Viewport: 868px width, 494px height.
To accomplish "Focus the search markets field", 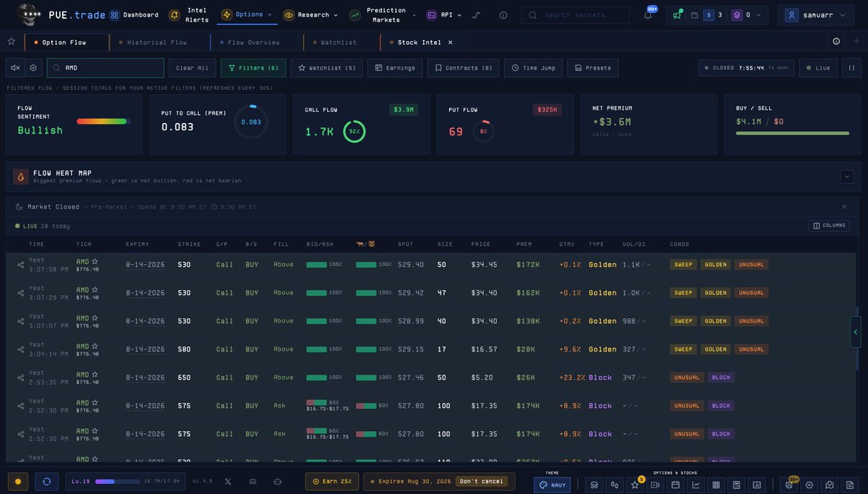I will tap(576, 14).
